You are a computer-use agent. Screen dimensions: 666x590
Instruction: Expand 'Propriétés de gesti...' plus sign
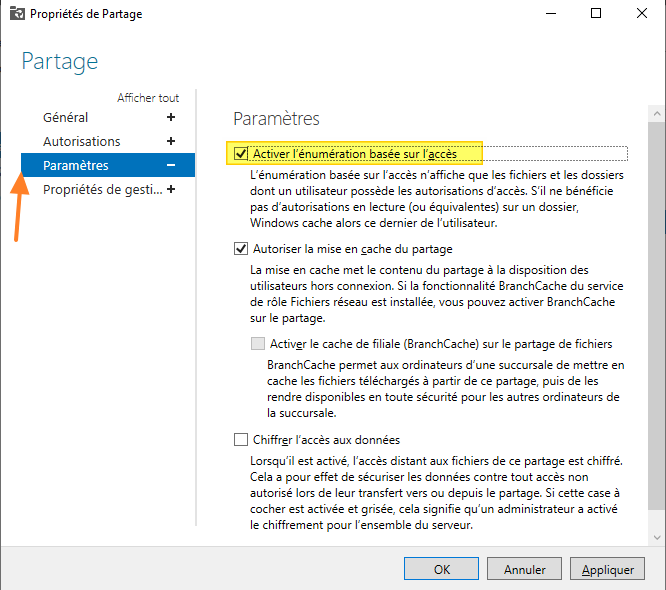tap(171, 189)
